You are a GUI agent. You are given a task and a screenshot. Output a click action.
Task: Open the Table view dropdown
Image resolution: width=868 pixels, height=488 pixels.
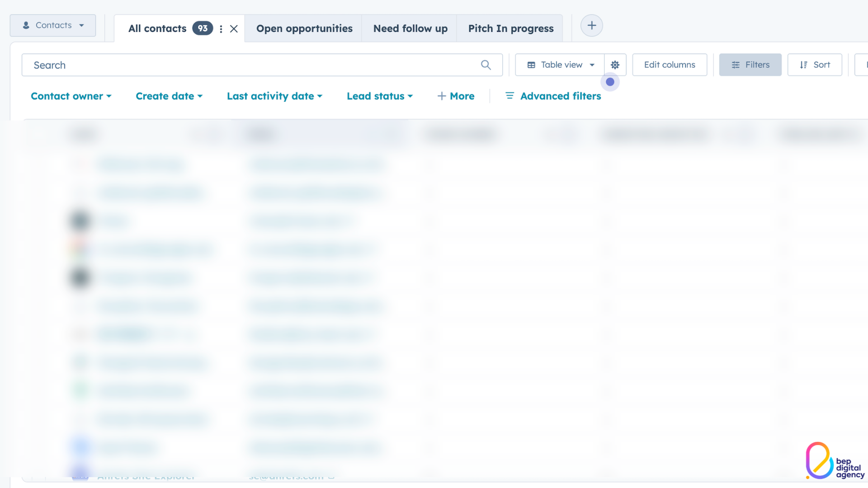tap(560, 65)
